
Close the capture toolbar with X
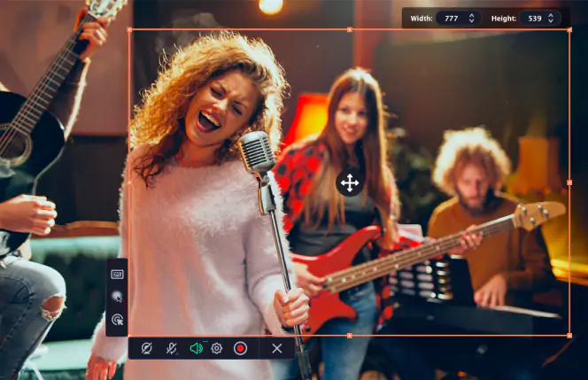pyautogui.click(x=277, y=348)
